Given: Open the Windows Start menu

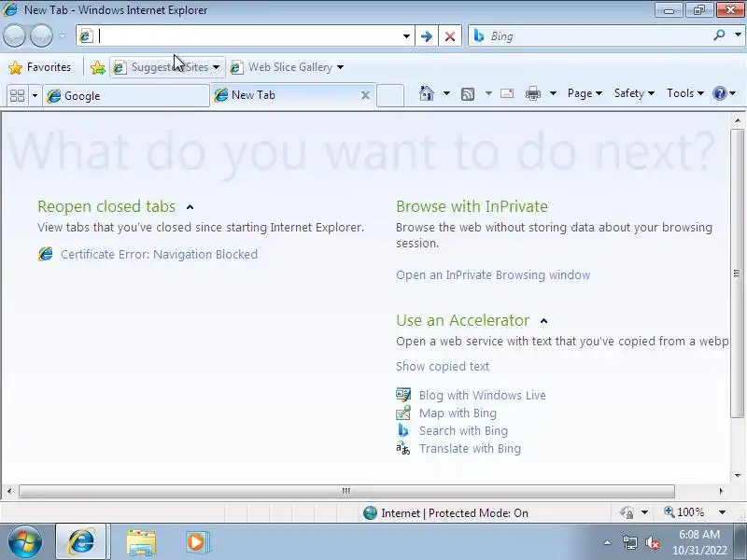Looking at the screenshot, I should point(25,542).
